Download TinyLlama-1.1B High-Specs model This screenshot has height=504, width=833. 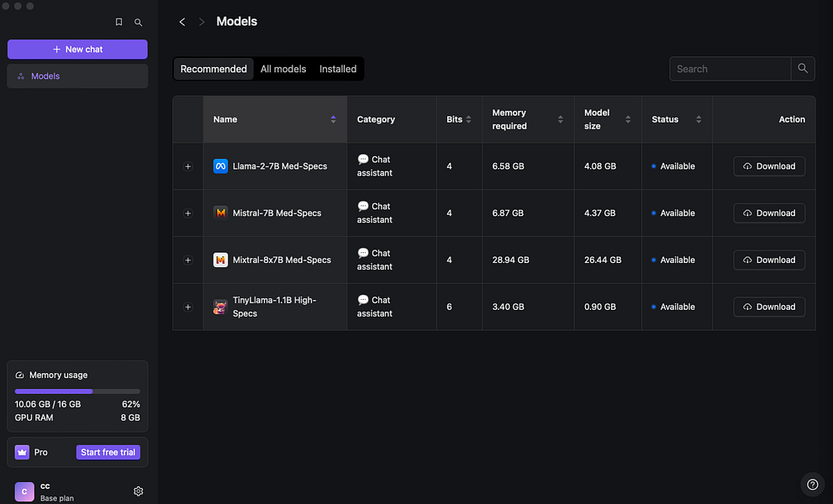point(769,307)
